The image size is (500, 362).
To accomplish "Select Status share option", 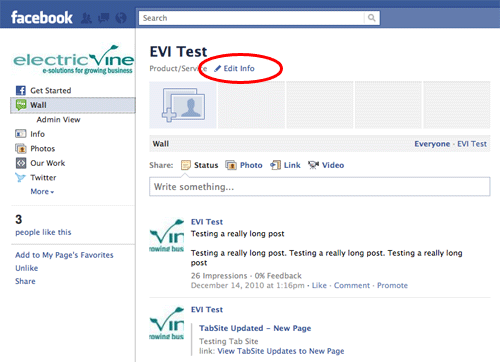I will [206, 165].
